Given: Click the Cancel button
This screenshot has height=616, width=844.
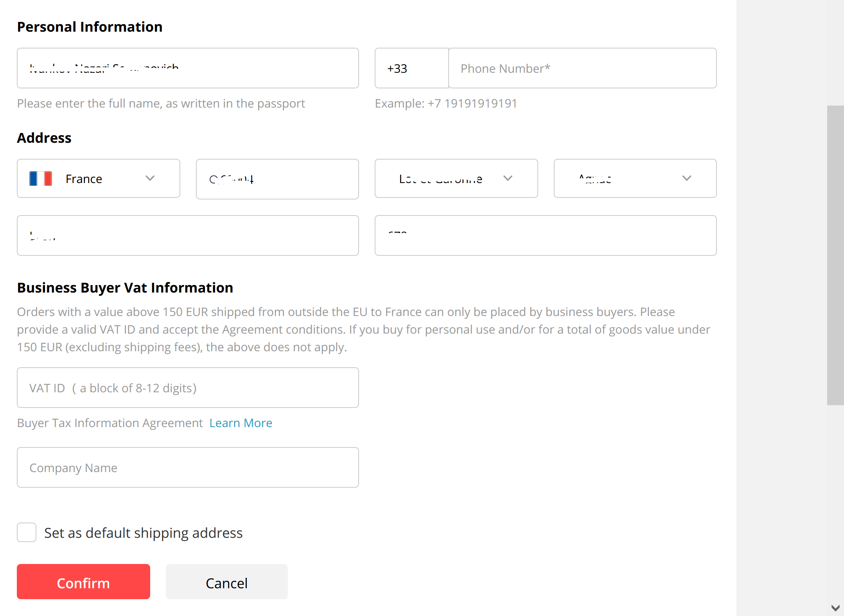Looking at the screenshot, I should click(x=227, y=582).
